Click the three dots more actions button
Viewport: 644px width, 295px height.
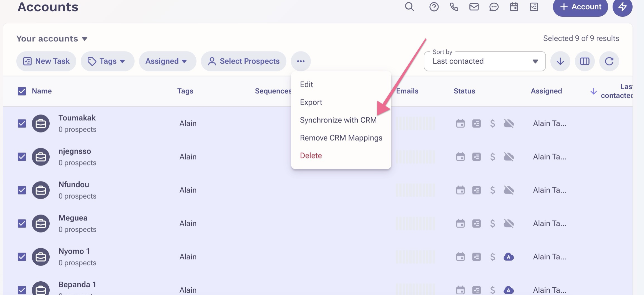click(x=301, y=61)
